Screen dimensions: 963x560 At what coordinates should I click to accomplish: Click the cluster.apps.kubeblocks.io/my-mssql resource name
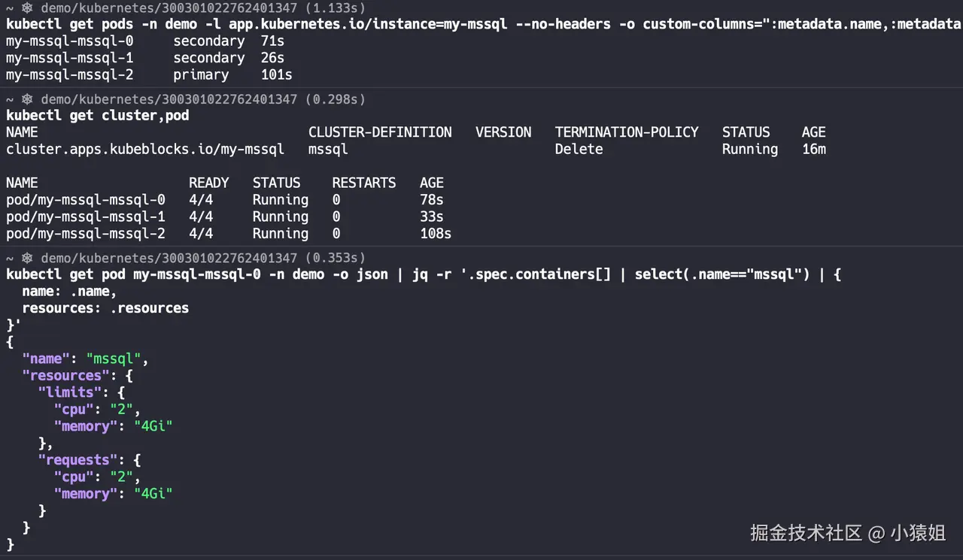click(x=145, y=149)
